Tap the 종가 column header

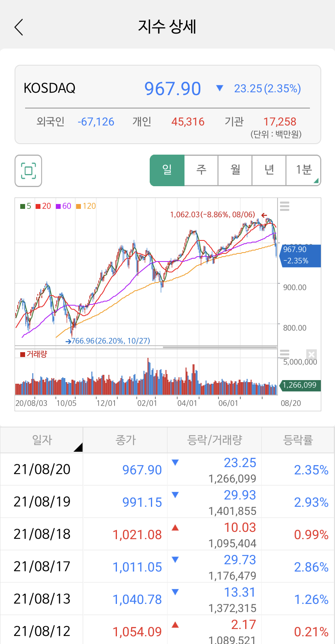click(x=125, y=440)
